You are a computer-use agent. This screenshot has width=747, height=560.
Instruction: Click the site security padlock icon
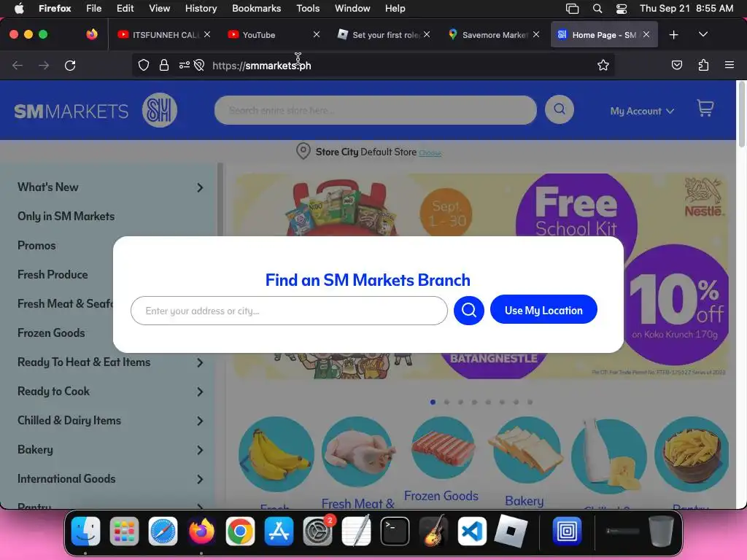pos(164,65)
